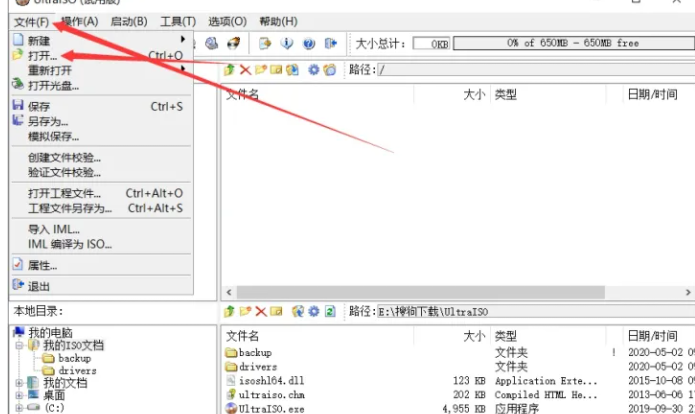Collapse the 我的ISO文档 tree node
695x414 pixels.
(20, 346)
